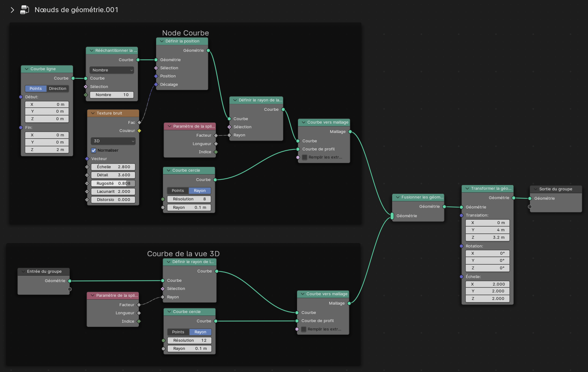Click the Fac output socket on Texture bruit

pyautogui.click(x=139, y=123)
